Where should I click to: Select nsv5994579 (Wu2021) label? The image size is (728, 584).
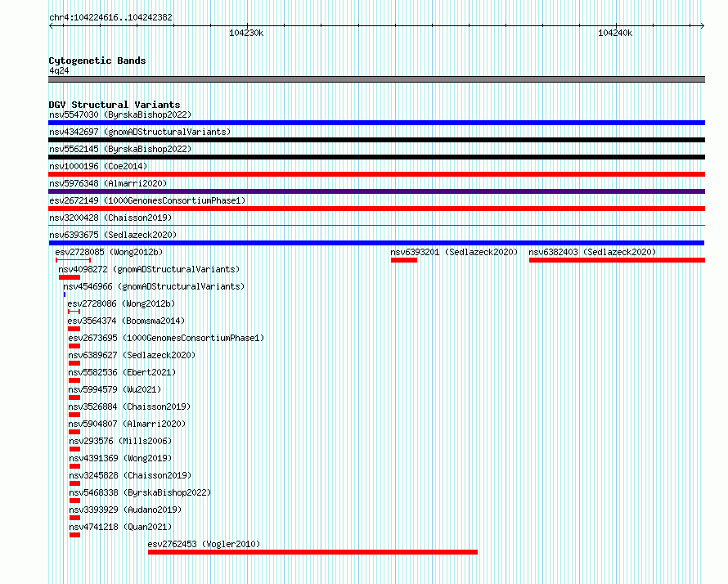(x=115, y=389)
